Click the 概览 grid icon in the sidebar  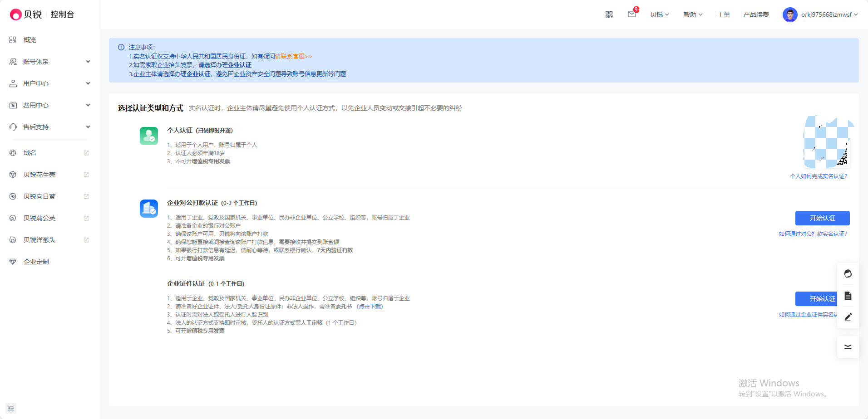coord(13,40)
